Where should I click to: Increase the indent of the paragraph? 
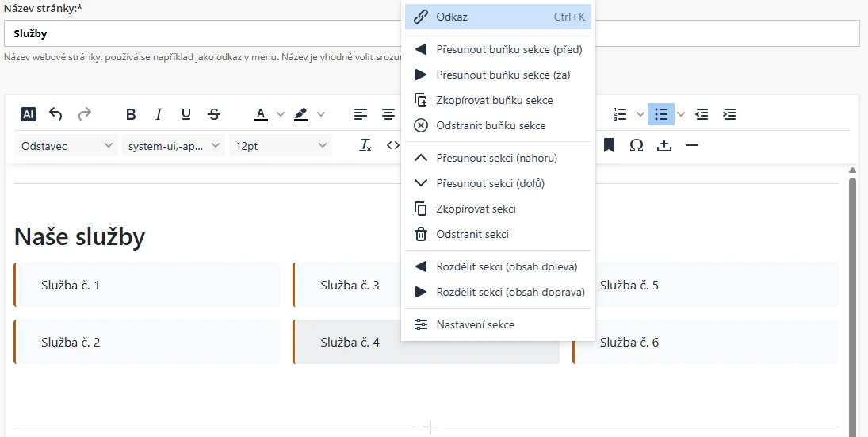point(729,114)
